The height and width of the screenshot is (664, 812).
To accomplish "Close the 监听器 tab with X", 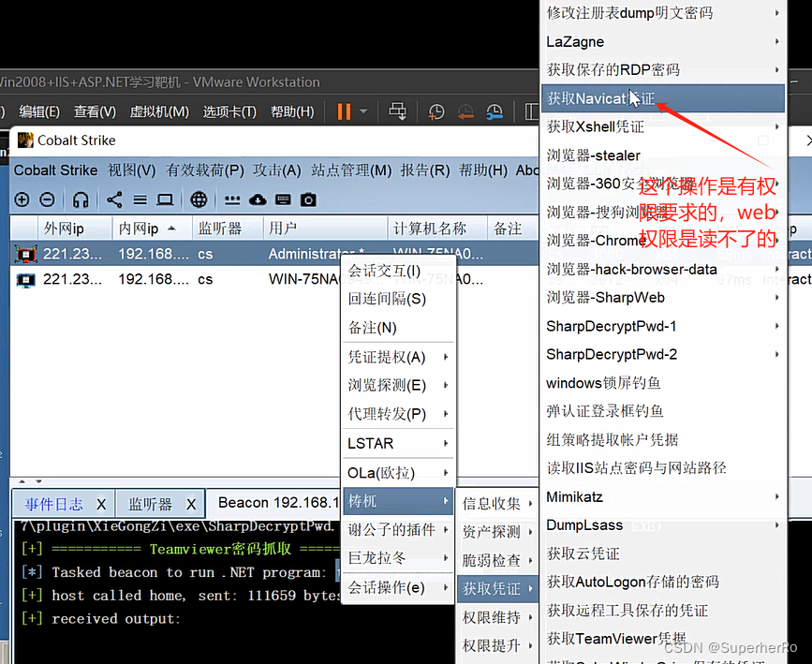I will tap(191, 505).
